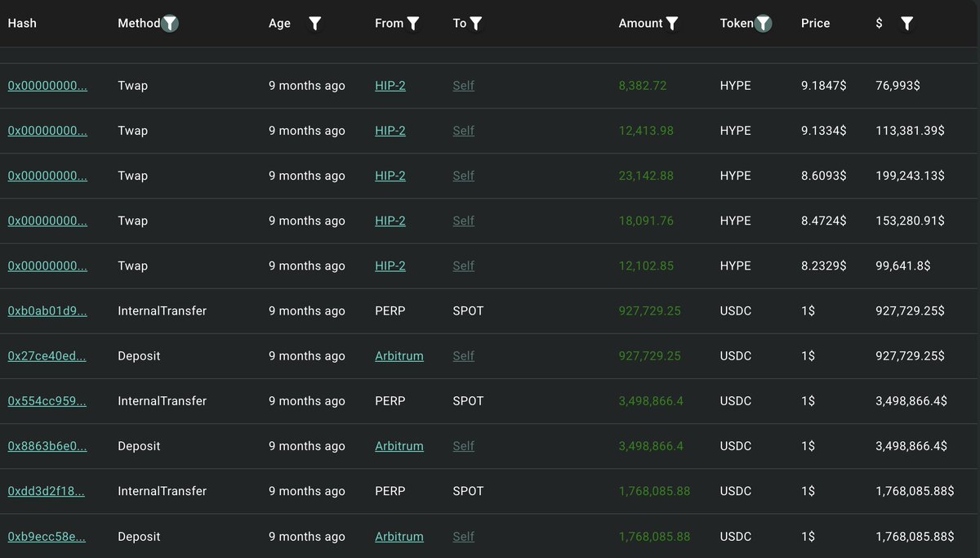Click the Price column header
The image size is (980, 558).
[x=815, y=24]
